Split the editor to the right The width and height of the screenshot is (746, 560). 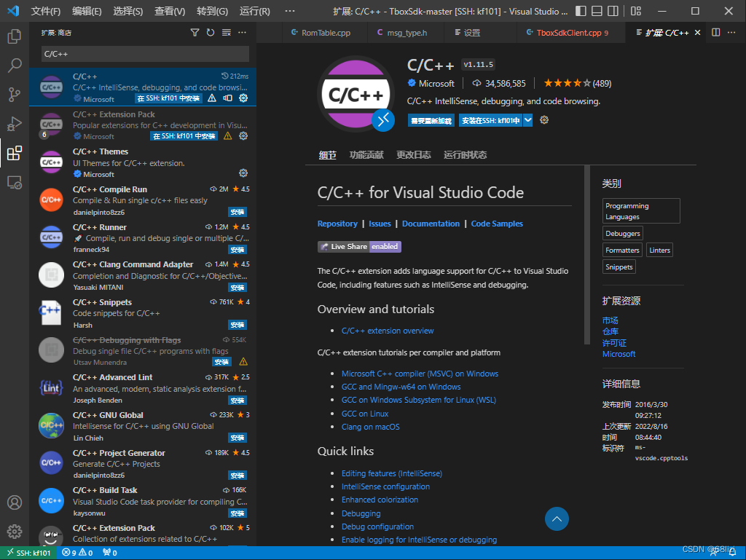[x=715, y=32]
